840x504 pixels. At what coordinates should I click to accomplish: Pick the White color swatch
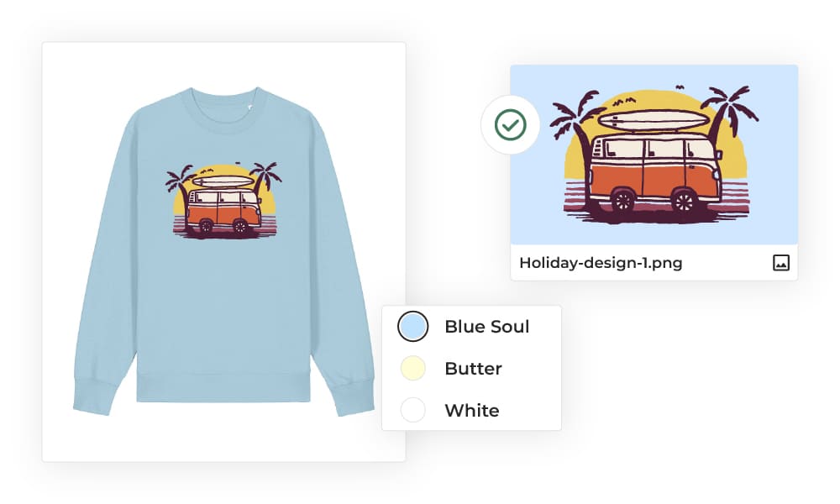point(413,410)
